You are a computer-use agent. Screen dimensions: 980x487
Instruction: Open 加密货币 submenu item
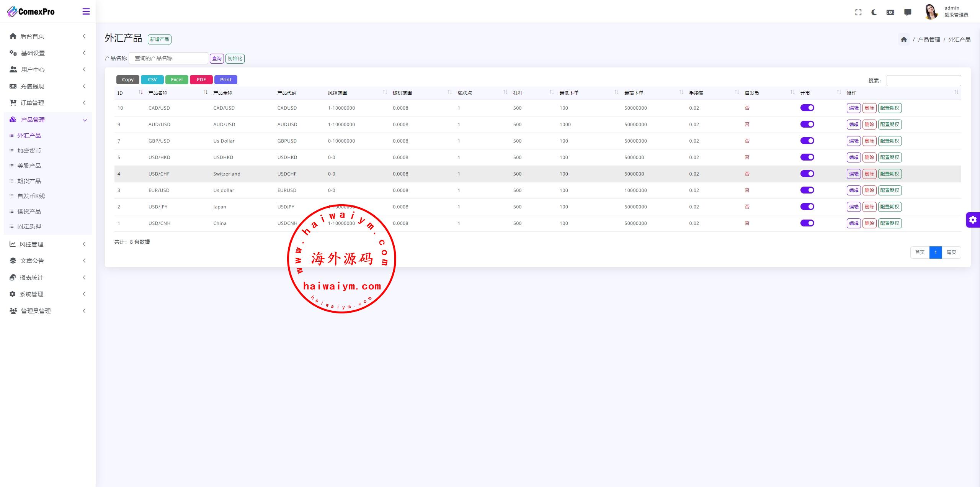click(x=29, y=151)
